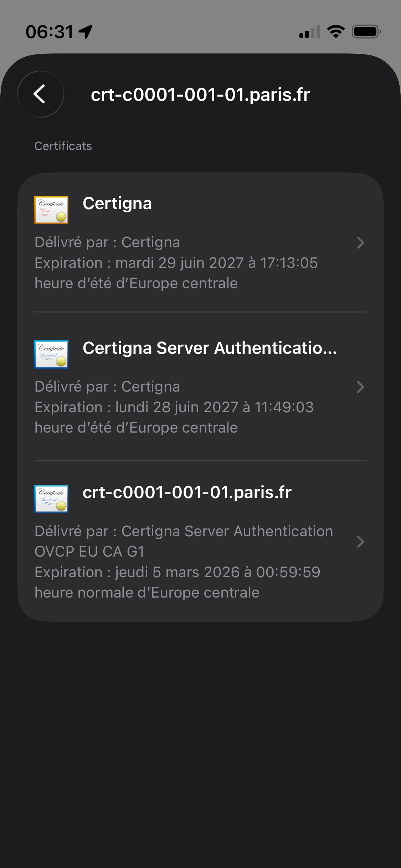Viewport: 401px width, 868px height.
Task: Click the Certigna root certificate icon
Action: (x=51, y=210)
